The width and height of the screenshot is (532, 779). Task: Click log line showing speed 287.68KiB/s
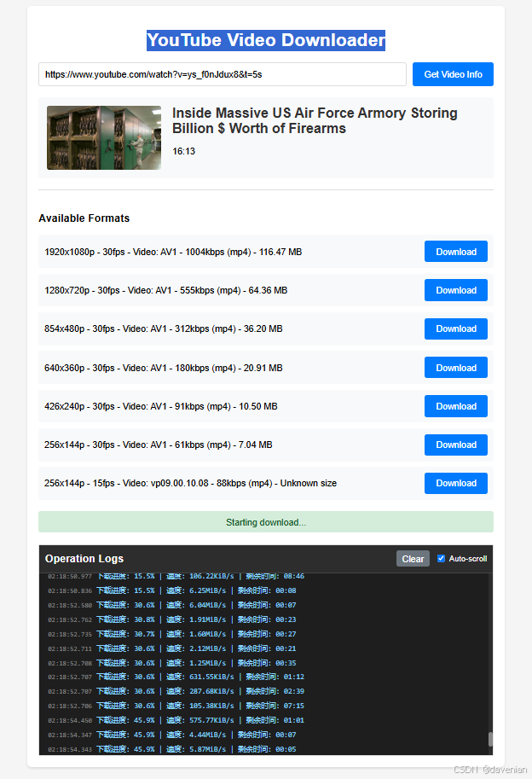(x=176, y=691)
